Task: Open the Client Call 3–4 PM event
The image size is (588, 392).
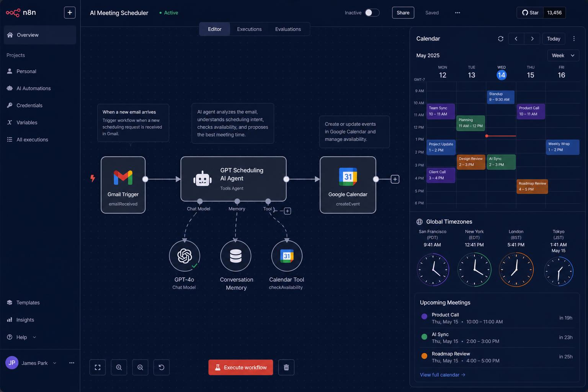Action: 441,175
